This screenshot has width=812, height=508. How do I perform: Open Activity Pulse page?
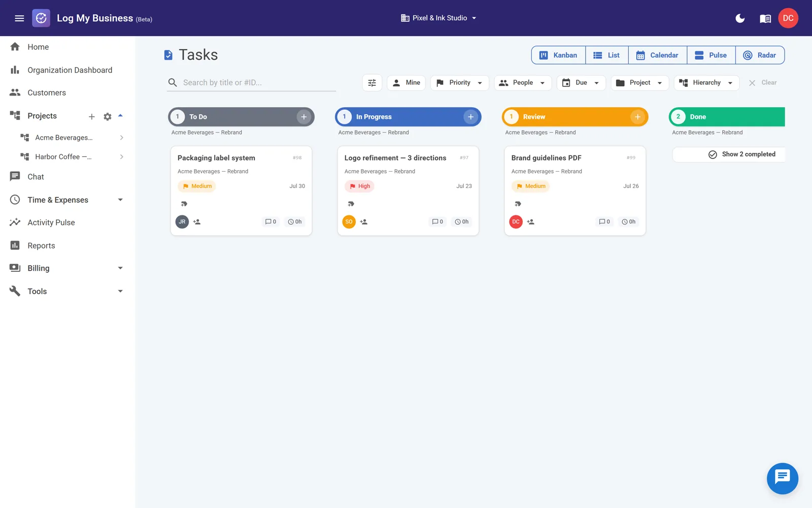tap(51, 223)
